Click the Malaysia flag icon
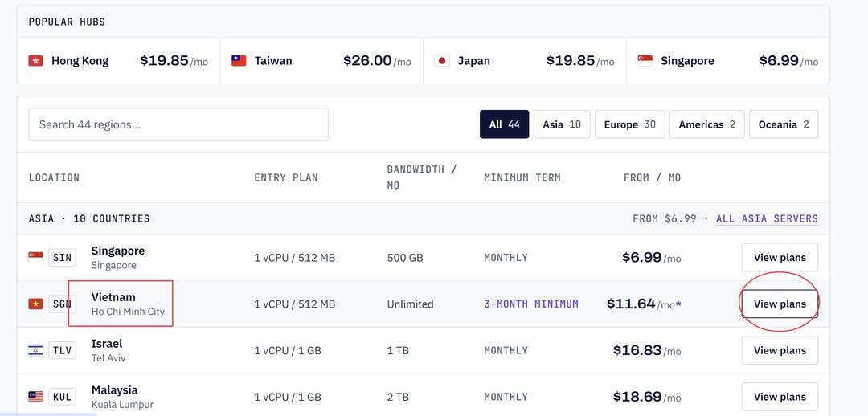868x416 pixels. pos(35,397)
